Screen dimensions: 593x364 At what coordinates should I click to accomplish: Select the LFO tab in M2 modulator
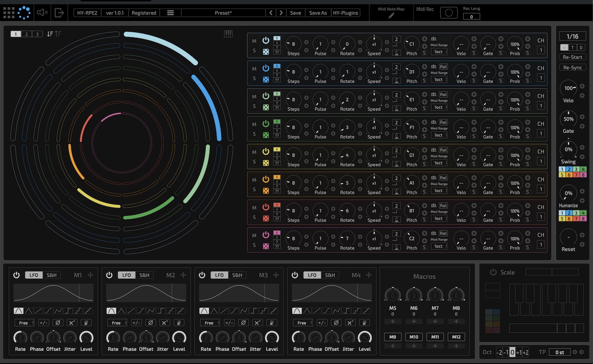126,275
